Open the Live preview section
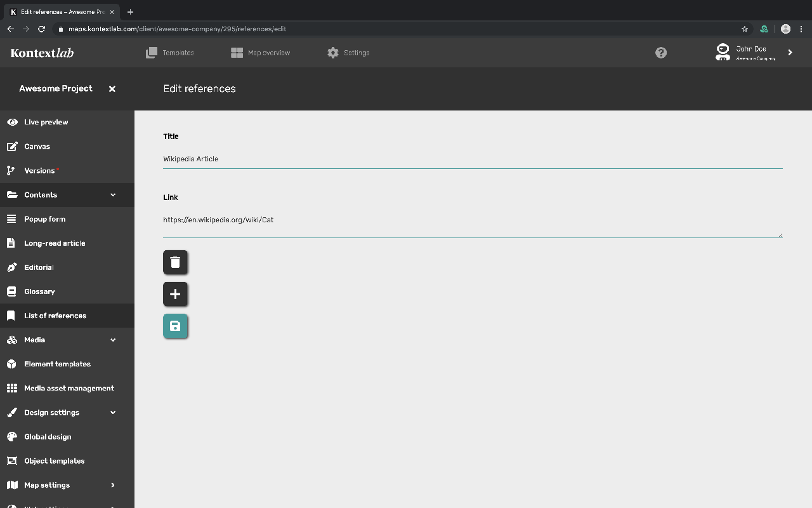Image resolution: width=812 pixels, height=508 pixels. 46,122
